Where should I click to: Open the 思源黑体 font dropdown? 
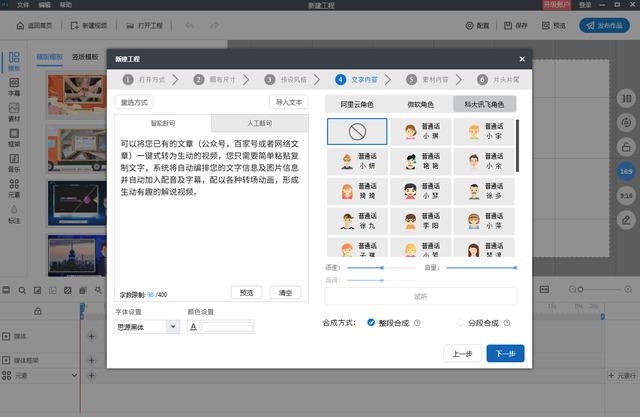pos(146,326)
